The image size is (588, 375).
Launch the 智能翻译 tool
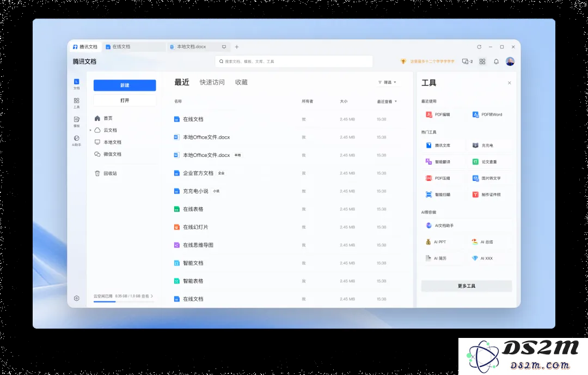tap(443, 162)
